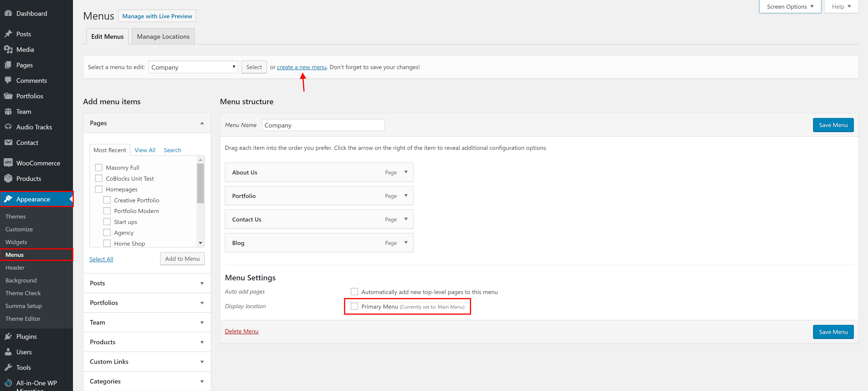
Task: Click the pages list scrollbar thumb
Action: coord(200,184)
